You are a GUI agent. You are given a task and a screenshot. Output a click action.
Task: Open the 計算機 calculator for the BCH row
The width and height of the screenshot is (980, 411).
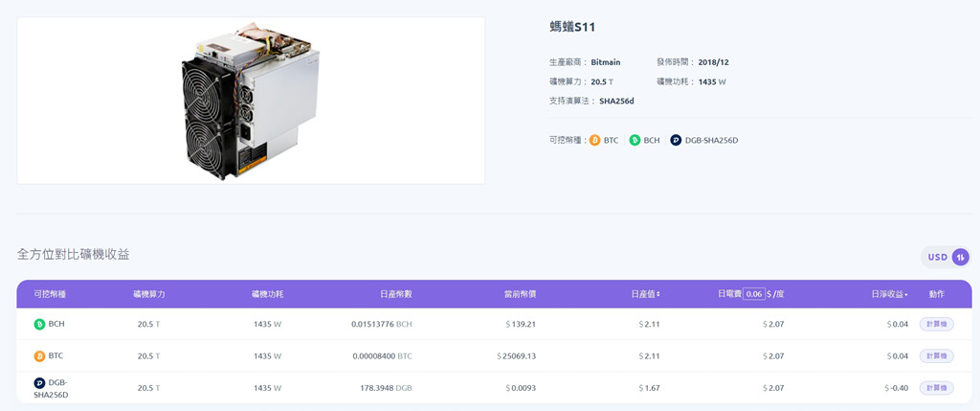pyautogui.click(x=936, y=324)
